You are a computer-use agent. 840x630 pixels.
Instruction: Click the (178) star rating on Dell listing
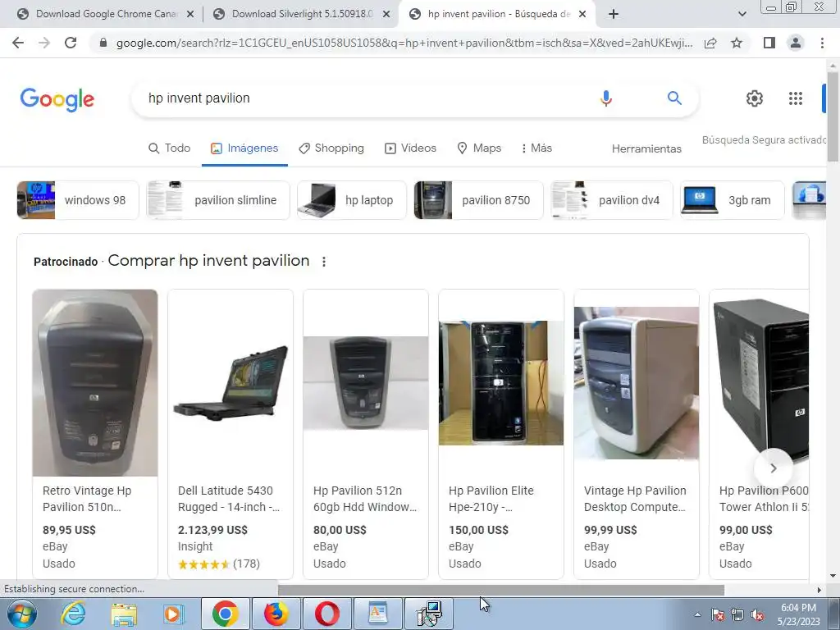218,564
